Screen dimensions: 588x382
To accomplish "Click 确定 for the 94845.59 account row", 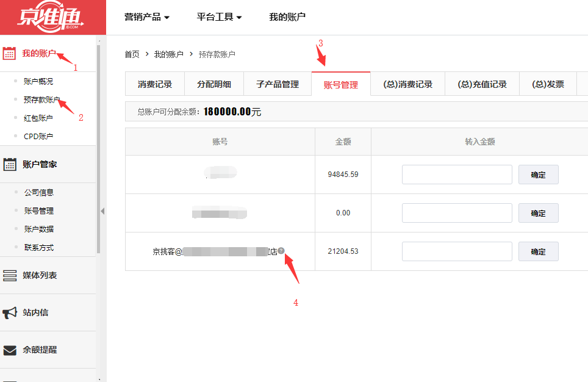I will 538,175.
